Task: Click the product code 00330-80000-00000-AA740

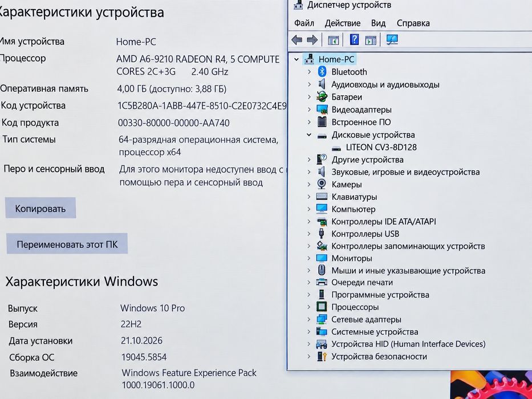Action: tap(174, 123)
